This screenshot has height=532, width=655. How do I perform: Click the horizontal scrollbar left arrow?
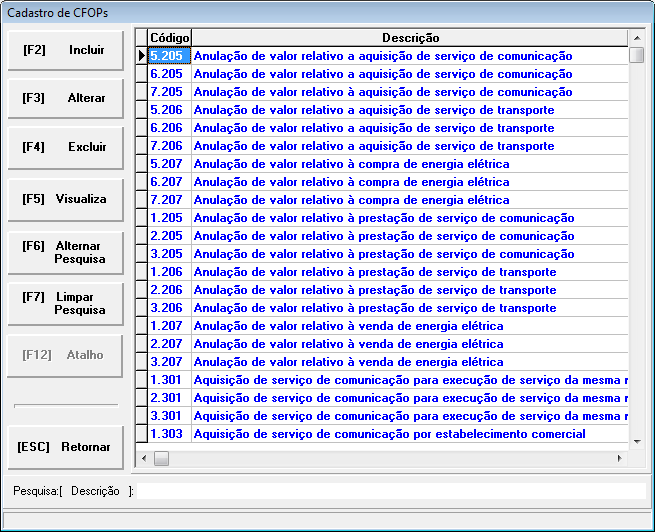pyautogui.click(x=143, y=458)
